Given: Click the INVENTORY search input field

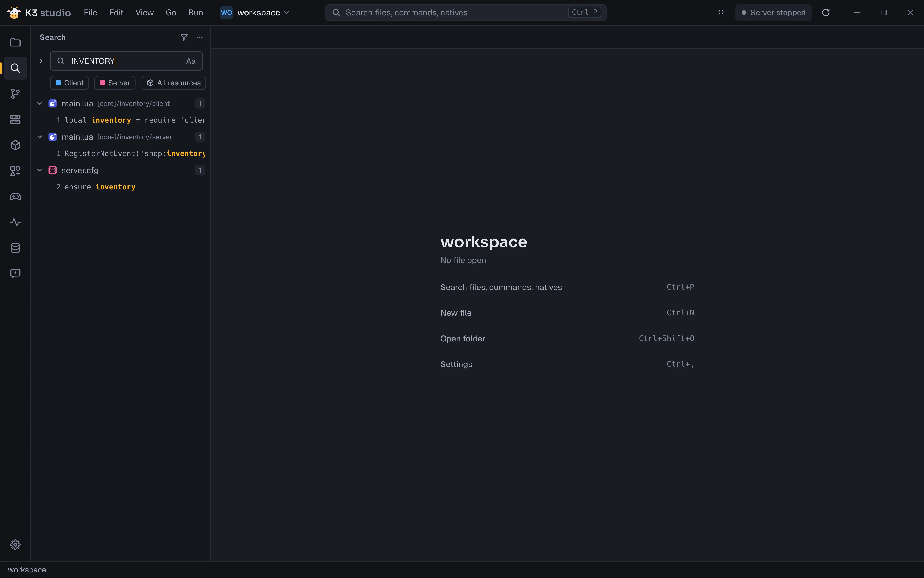Looking at the screenshot, I should click(x=126, y=61).
